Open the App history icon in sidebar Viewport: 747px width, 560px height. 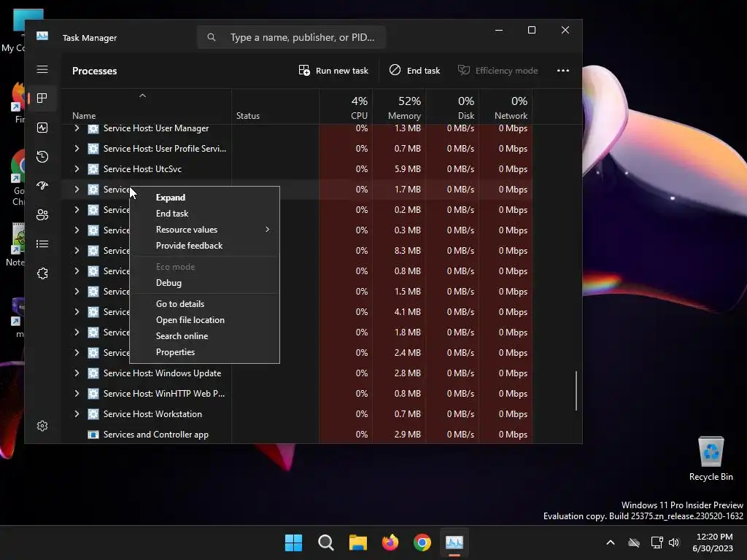click(x=42, y=157)
